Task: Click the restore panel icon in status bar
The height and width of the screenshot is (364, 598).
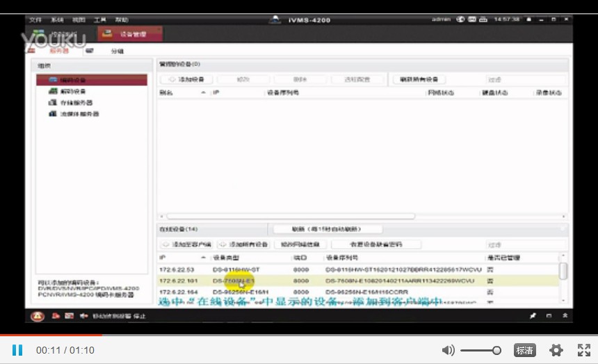Action: point(549,315)
